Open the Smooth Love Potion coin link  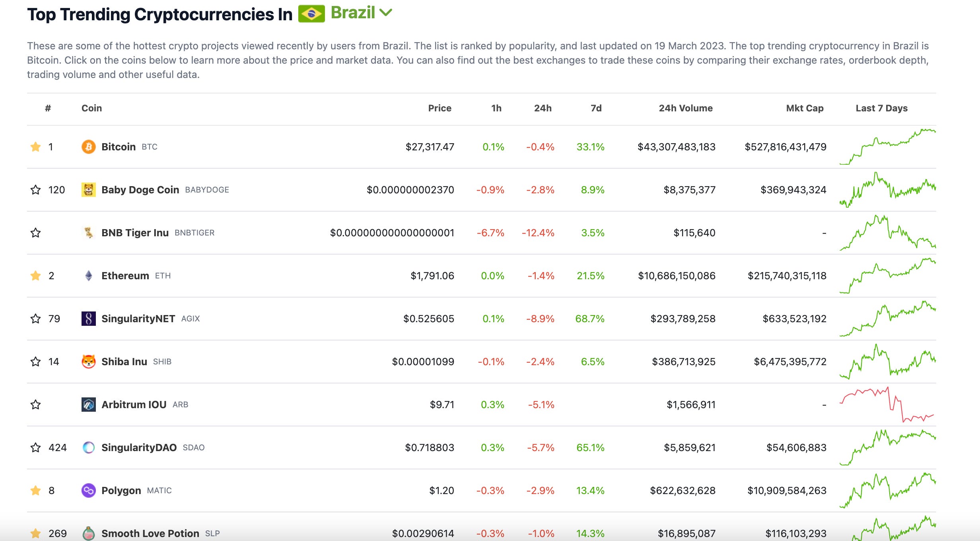[150, 533]
